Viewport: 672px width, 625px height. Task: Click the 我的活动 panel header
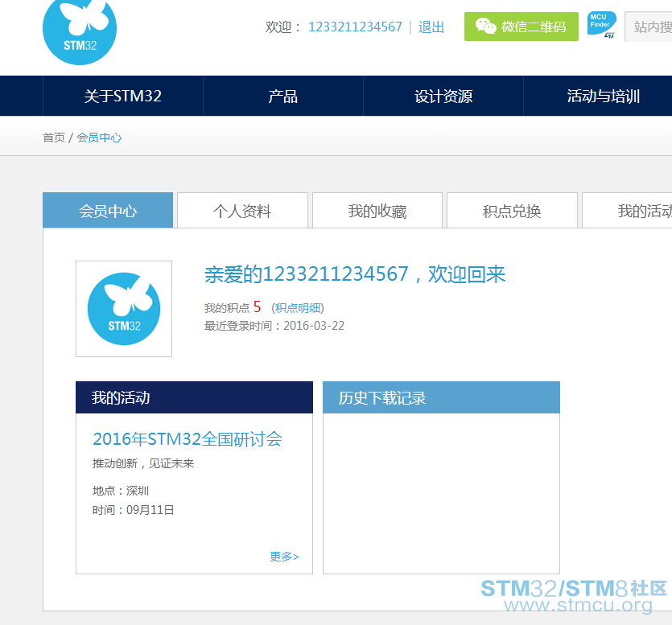[x=194, y=397]
